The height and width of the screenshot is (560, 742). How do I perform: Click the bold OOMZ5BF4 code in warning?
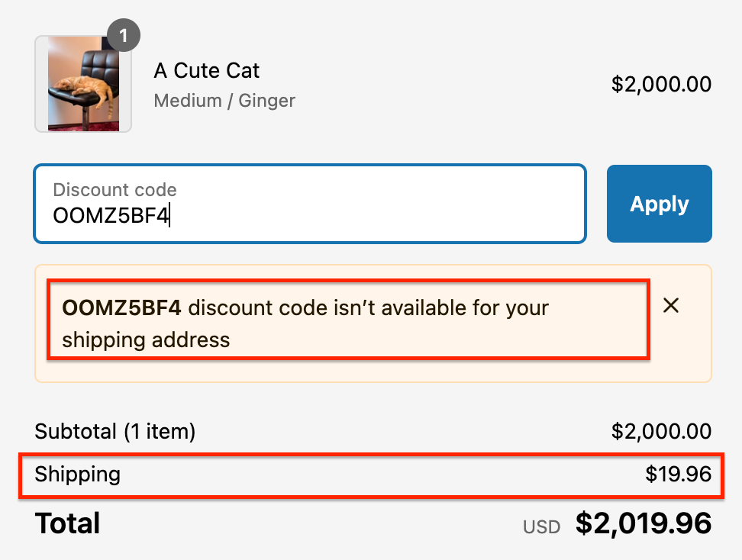pyautogui.click(x=121, y=308)
